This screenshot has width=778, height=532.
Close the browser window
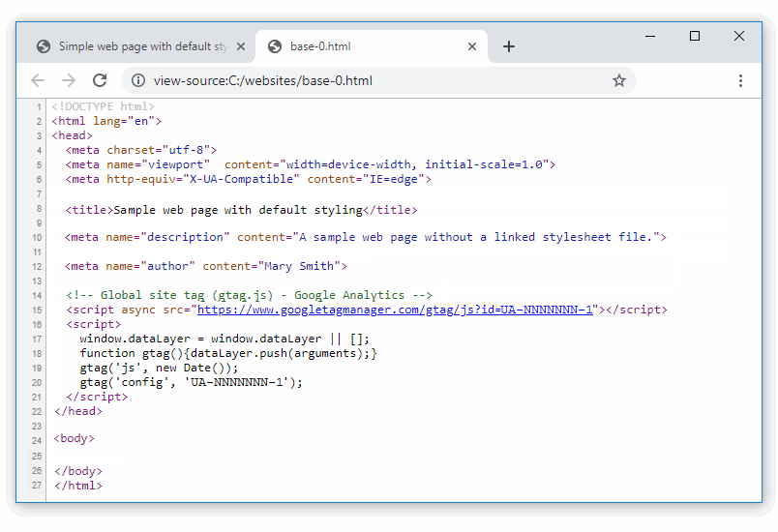(x=738, y=36)
